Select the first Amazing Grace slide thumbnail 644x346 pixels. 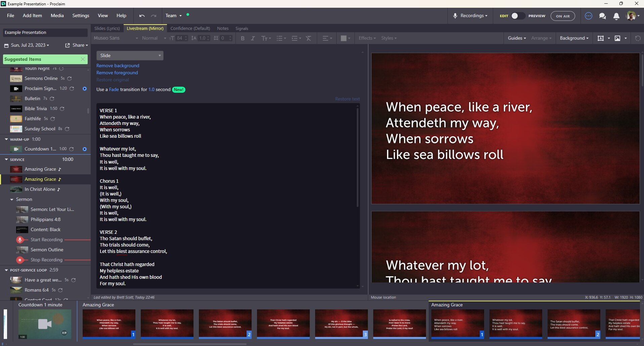click(109, 323)
